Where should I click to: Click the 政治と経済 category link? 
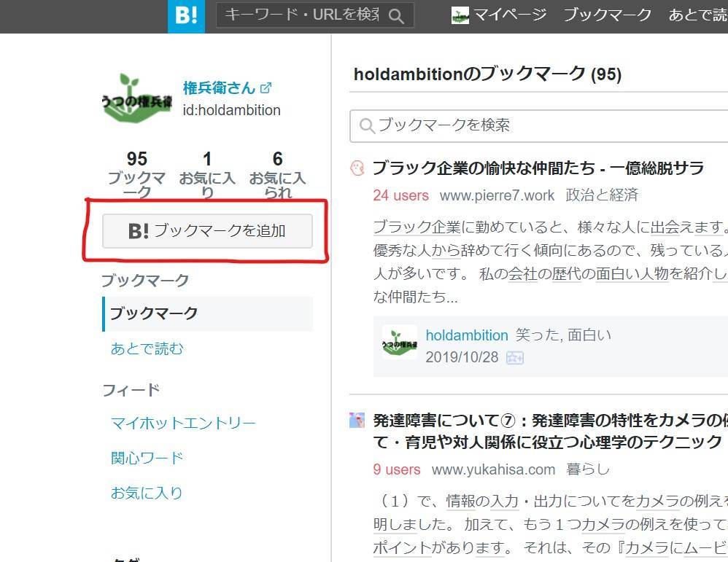(602, 195)
